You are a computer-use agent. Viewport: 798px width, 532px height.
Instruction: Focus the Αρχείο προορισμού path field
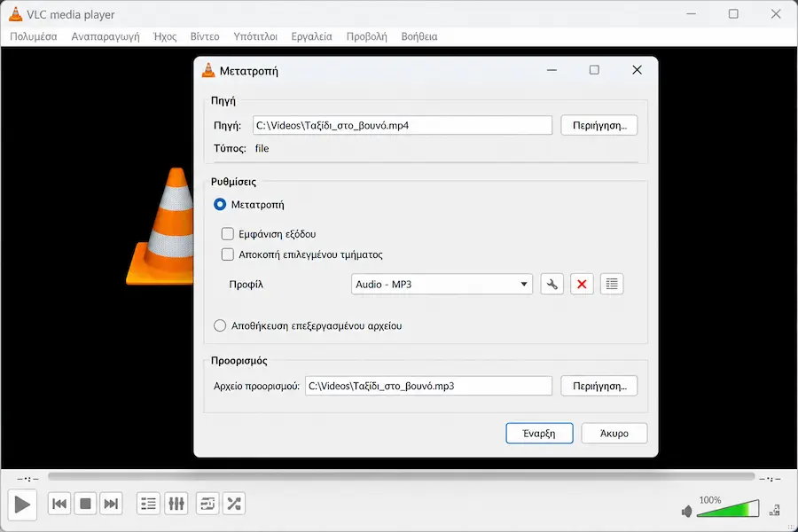(x=428, y=386)
